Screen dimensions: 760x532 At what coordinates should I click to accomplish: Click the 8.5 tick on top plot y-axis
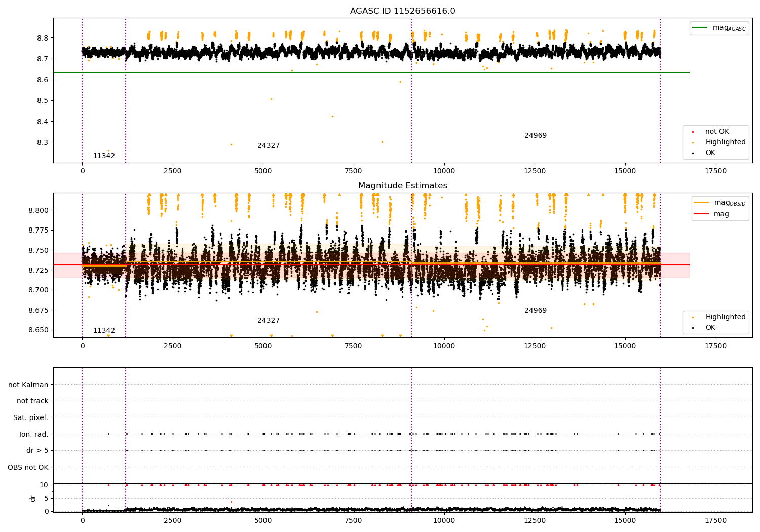(x=43, y=100)
